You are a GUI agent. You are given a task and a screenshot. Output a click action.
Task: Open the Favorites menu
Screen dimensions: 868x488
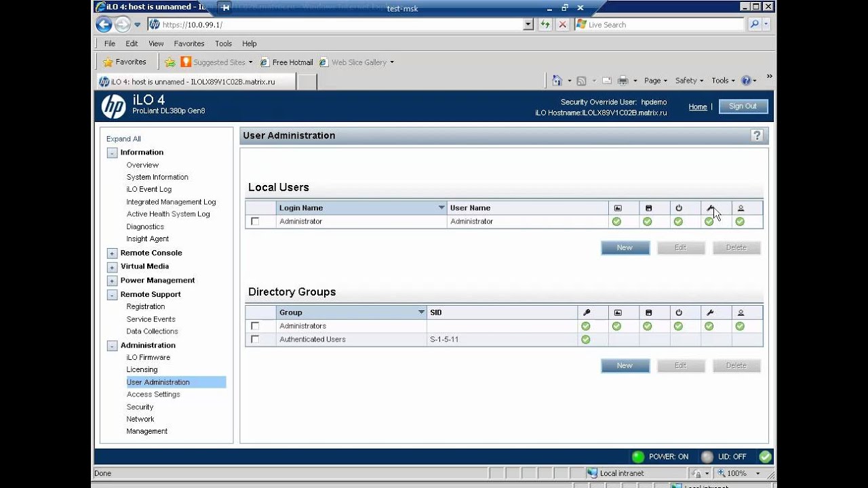pos(189,43)
